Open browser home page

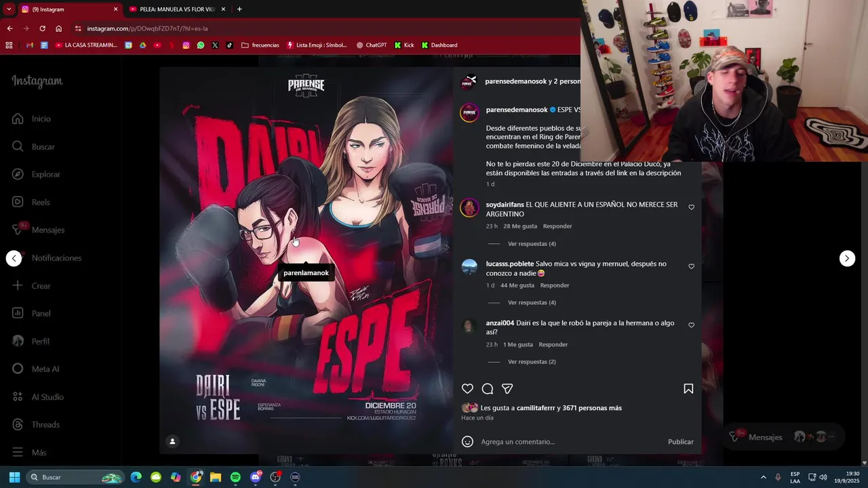59,28
